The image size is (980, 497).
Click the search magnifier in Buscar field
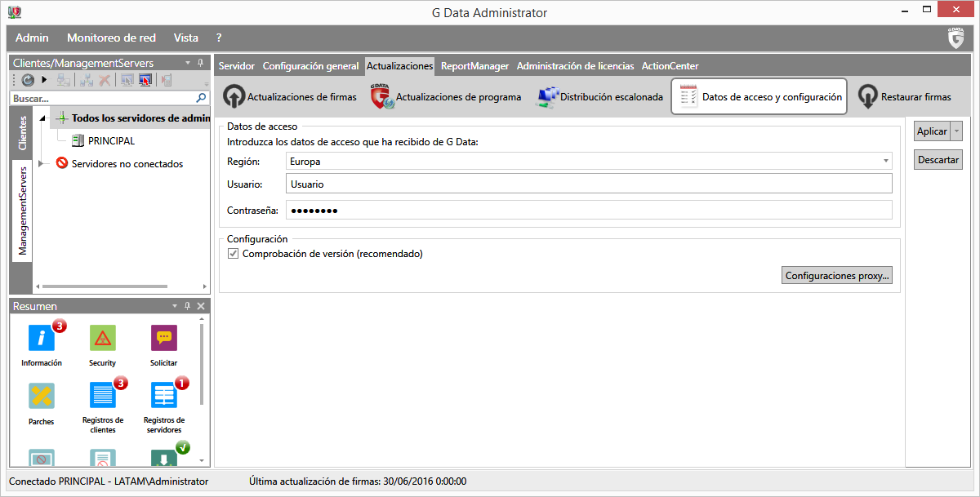[202, 98]
